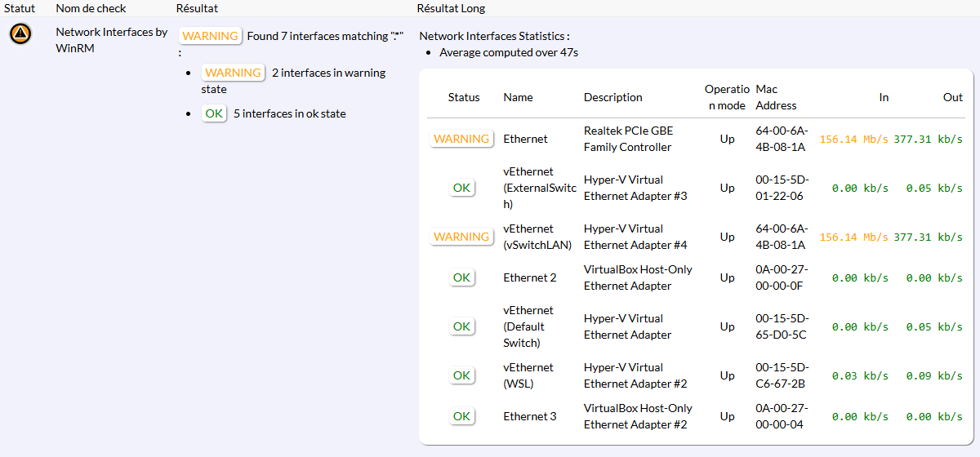Click OK badge of vEthernet (WSL) row

click(x=461, y=375)
